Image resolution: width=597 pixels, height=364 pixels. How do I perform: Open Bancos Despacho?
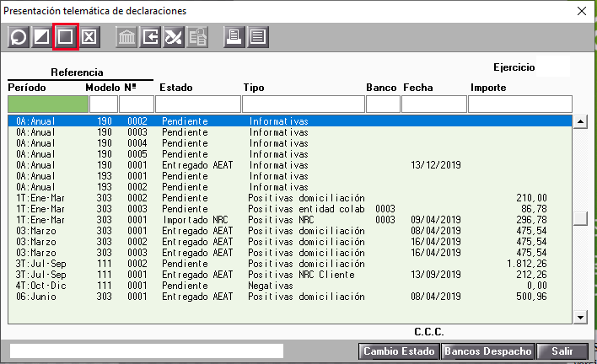(488, 351)
